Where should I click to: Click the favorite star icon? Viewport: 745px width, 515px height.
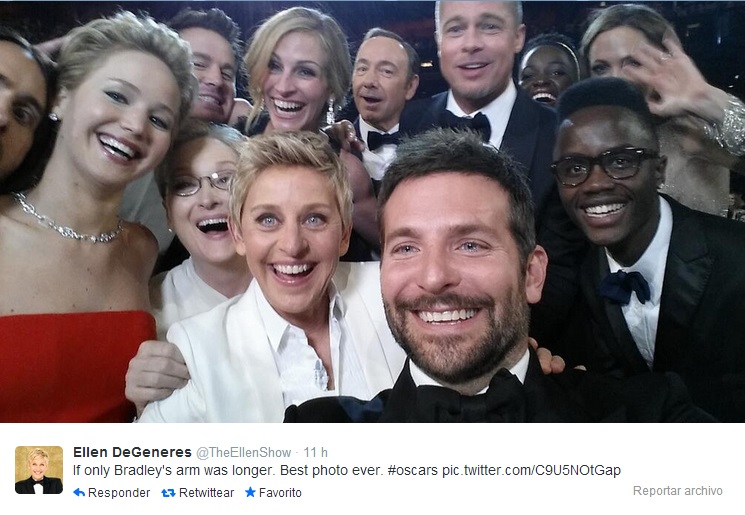click(x=250, y=492)
